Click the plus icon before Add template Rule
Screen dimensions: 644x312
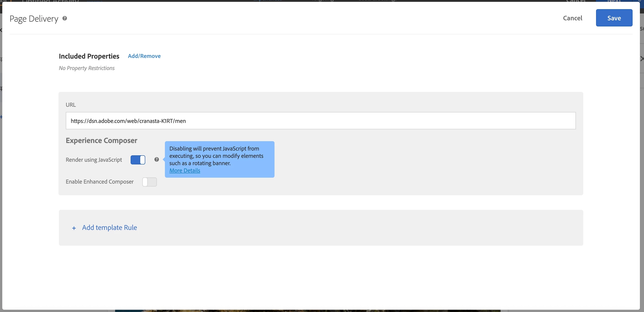[x=74, y=228]
